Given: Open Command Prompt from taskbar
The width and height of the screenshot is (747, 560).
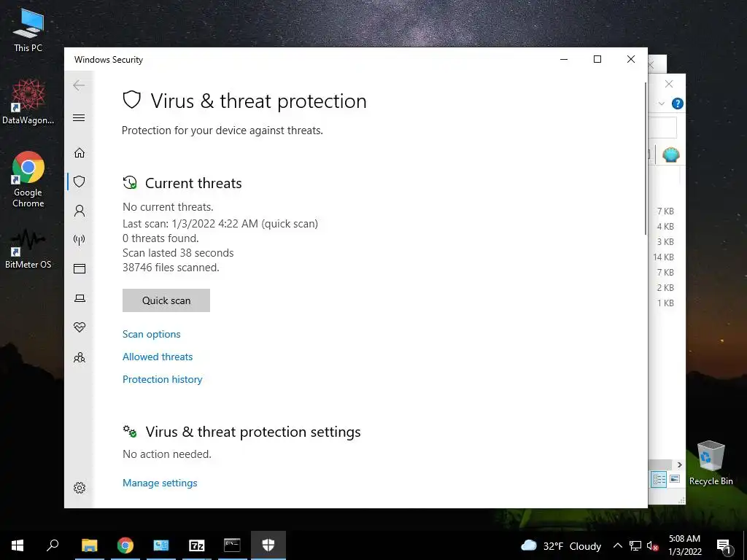Looking at the screenshot, I should coord(232,545).
